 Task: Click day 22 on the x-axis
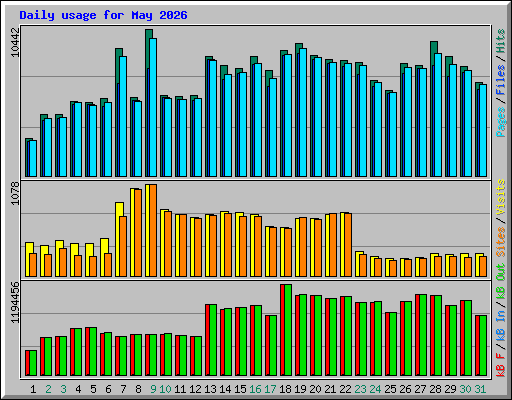345,389
